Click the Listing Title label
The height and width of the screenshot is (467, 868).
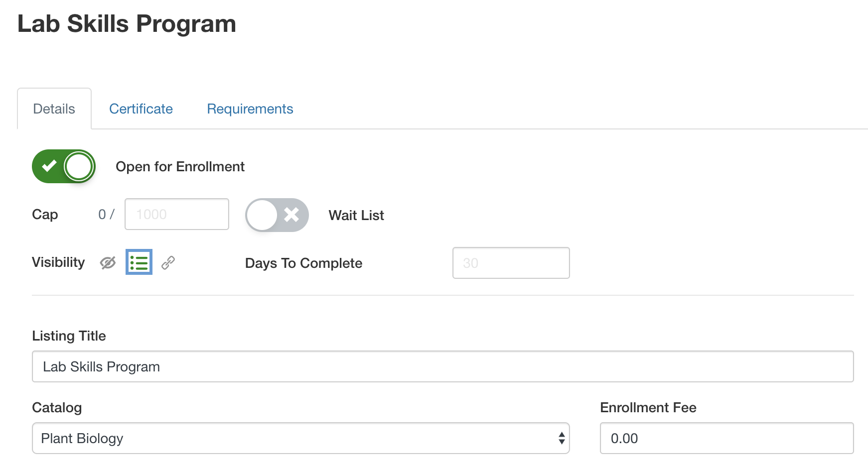pos(69,336)
